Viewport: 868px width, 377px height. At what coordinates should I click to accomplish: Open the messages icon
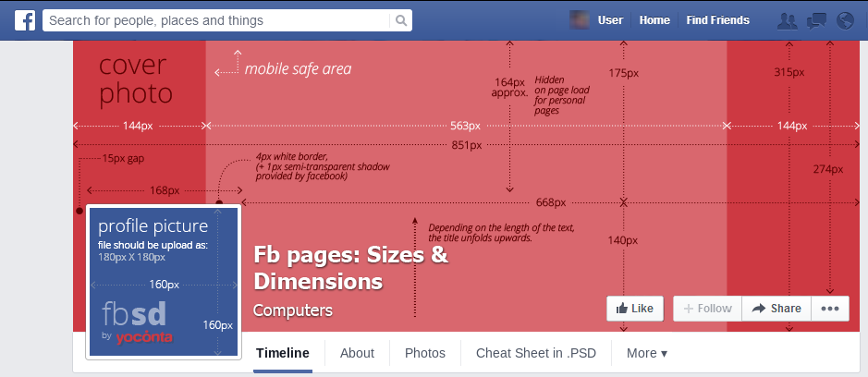[x=816, y=20]
